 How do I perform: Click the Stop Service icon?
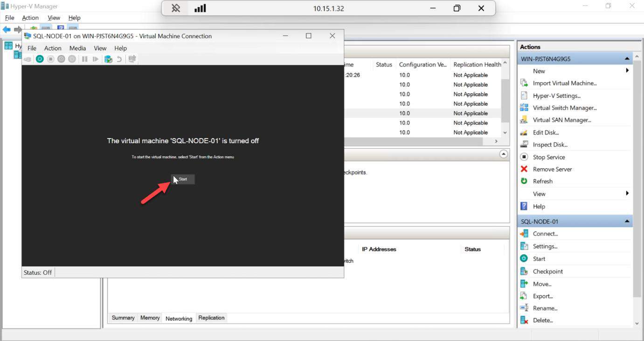524,157
